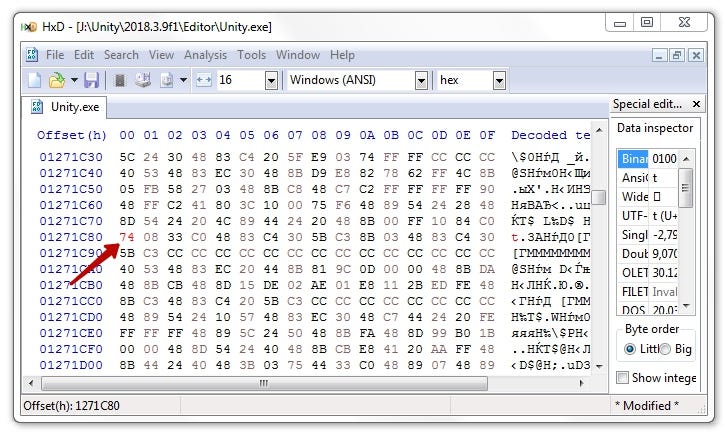Open the Edit menu
The height and width of the screenshot is (433, 725).
tap(84, 55)
